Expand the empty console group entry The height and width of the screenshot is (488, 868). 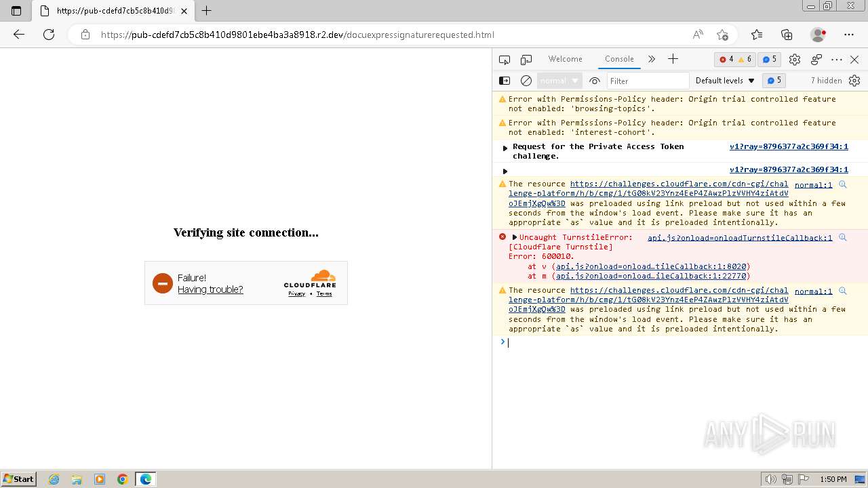point(505,171)
